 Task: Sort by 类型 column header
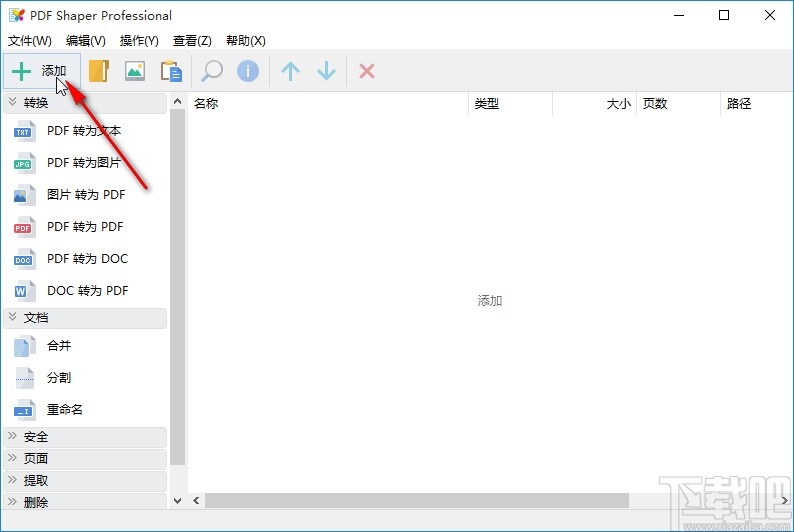point(510,104)
